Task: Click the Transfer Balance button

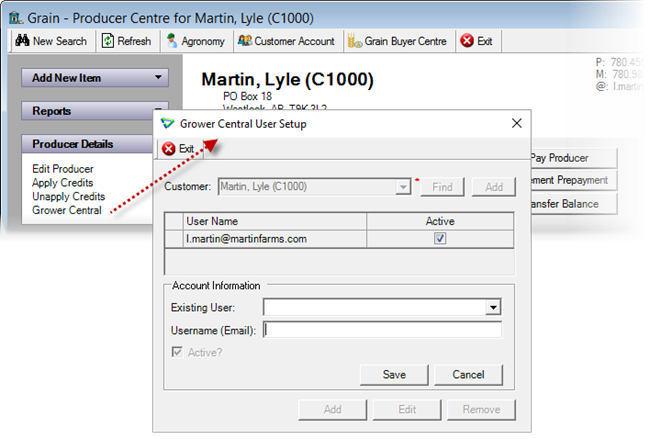Action: (x=574, y=204)
